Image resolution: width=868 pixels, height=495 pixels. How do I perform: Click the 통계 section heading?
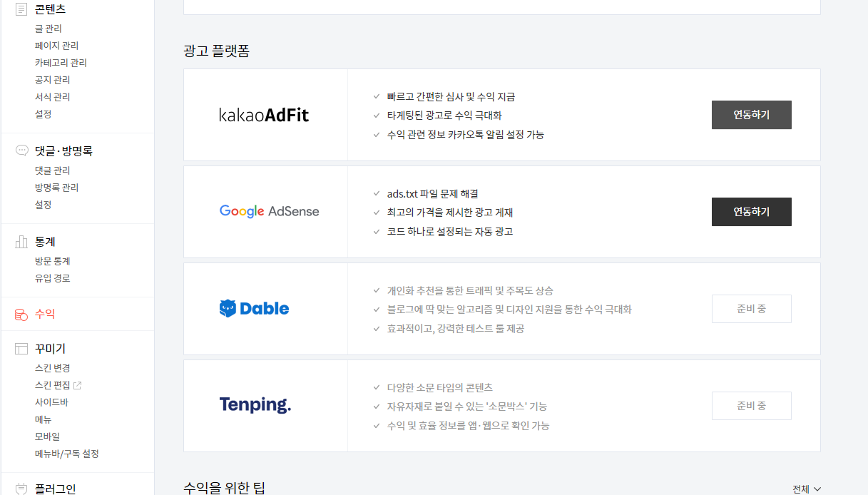pos(45,242)
